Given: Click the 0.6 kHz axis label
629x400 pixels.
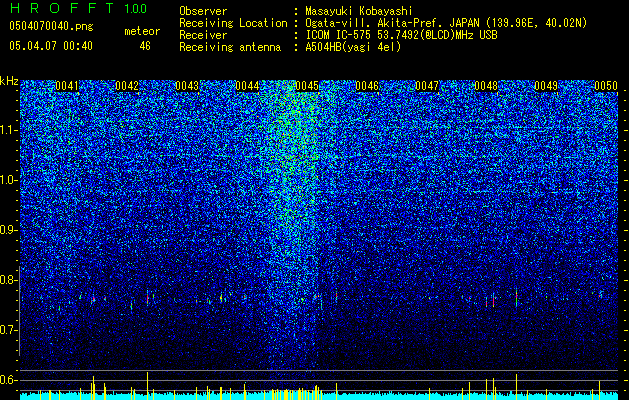Looking at the screenshot, I should point(8,380).
